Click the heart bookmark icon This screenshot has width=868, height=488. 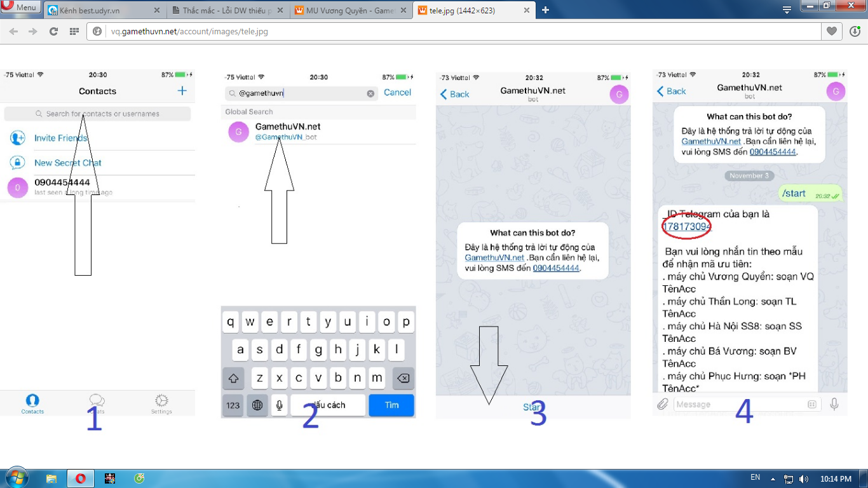pyautogui.click(x=831, y=31)
